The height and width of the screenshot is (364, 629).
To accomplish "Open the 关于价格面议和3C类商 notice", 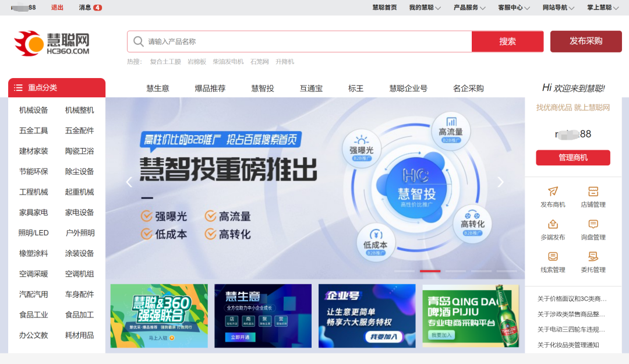I will click(572, 299).
